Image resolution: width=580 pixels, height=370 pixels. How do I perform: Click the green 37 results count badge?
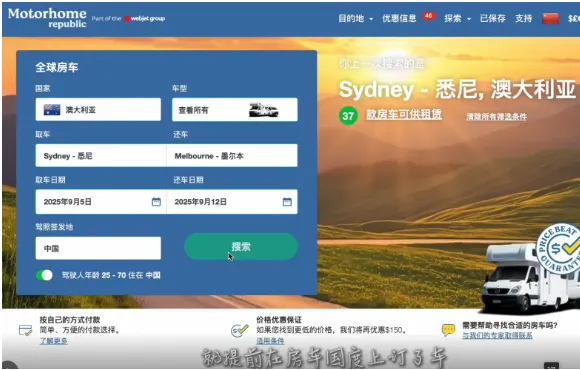[x=348, y=116]
